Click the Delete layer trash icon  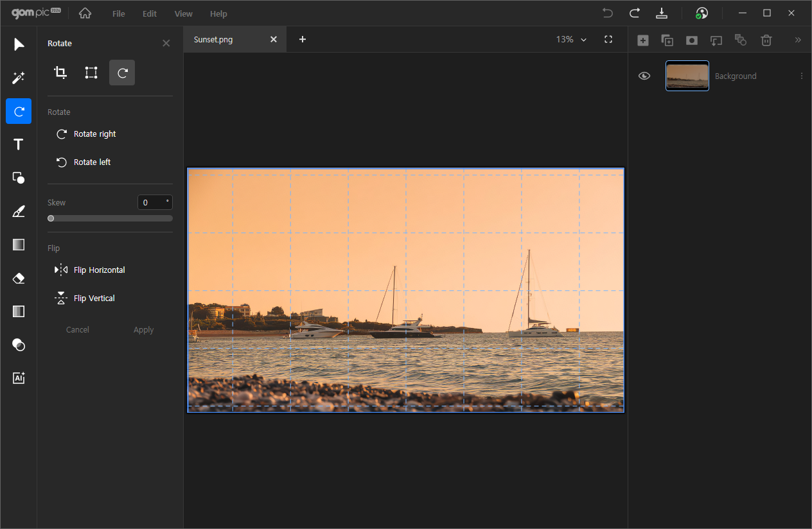pyautogui.click(x=766, y=40)
